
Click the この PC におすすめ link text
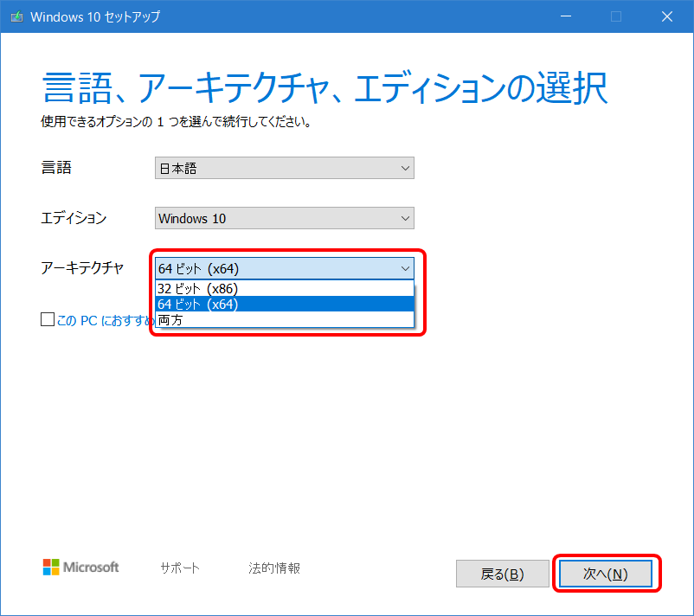click(106, 320)
